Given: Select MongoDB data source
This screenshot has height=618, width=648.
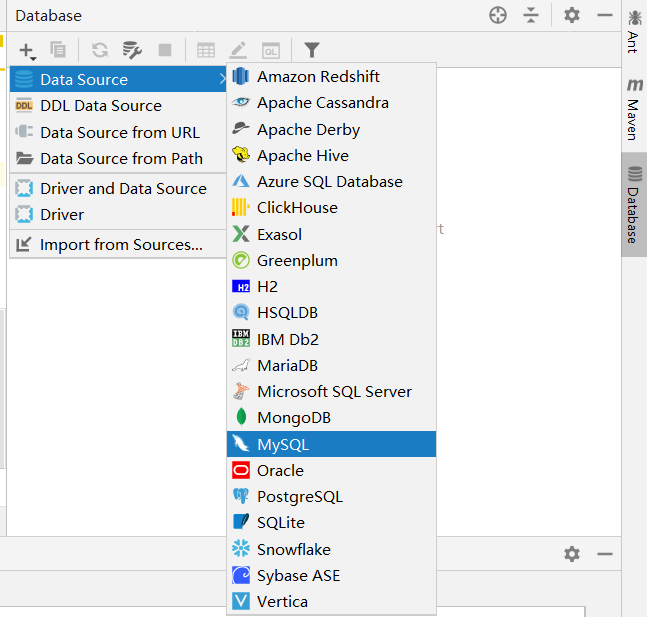Looking at the screenshot, I should click(331, 418).
